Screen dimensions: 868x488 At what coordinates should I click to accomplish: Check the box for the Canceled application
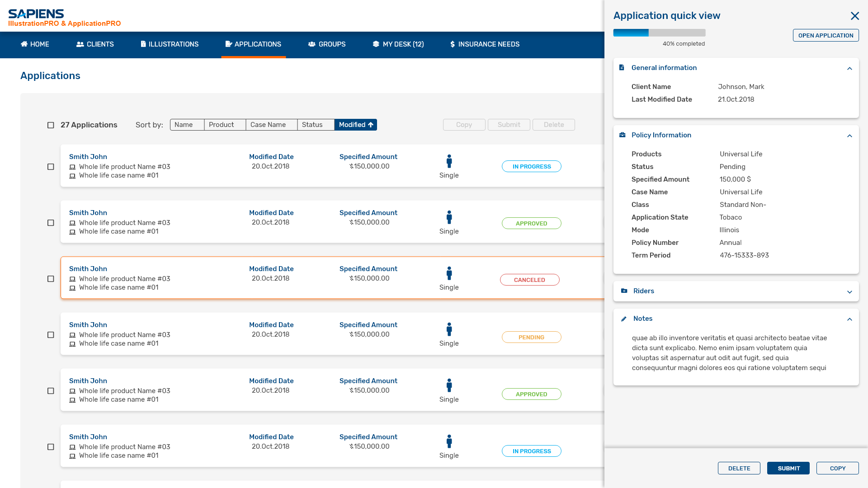[x=51, y=279]
